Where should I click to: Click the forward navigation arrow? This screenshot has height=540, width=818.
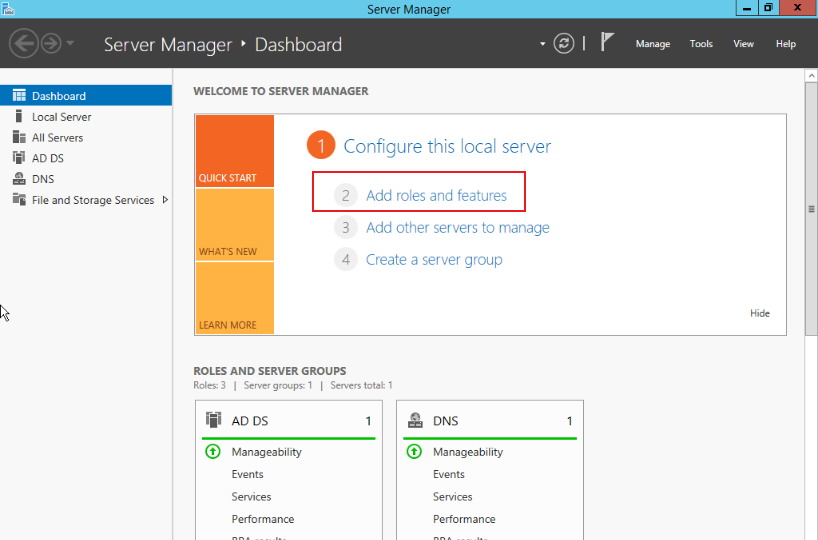[51, 43]
